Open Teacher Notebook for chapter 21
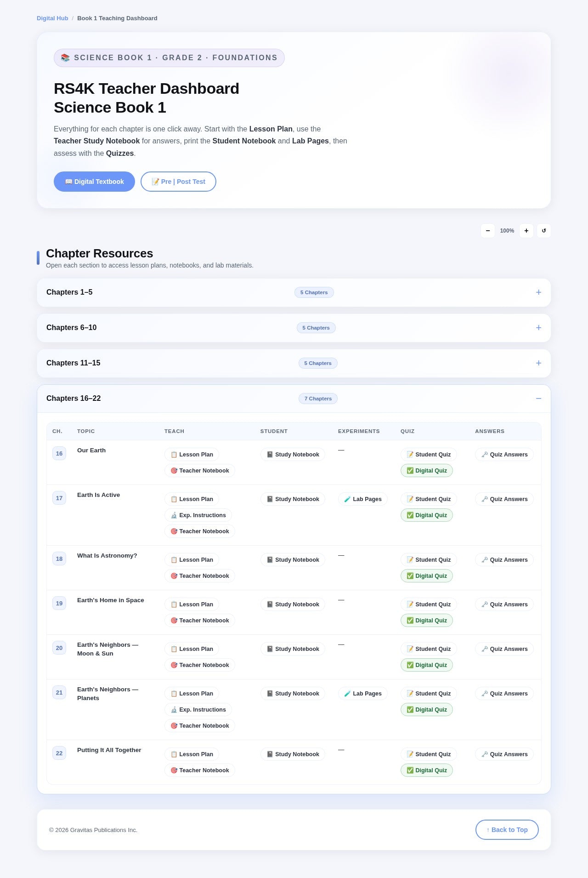Screen dimensions: 588x878 coord(200,726)
